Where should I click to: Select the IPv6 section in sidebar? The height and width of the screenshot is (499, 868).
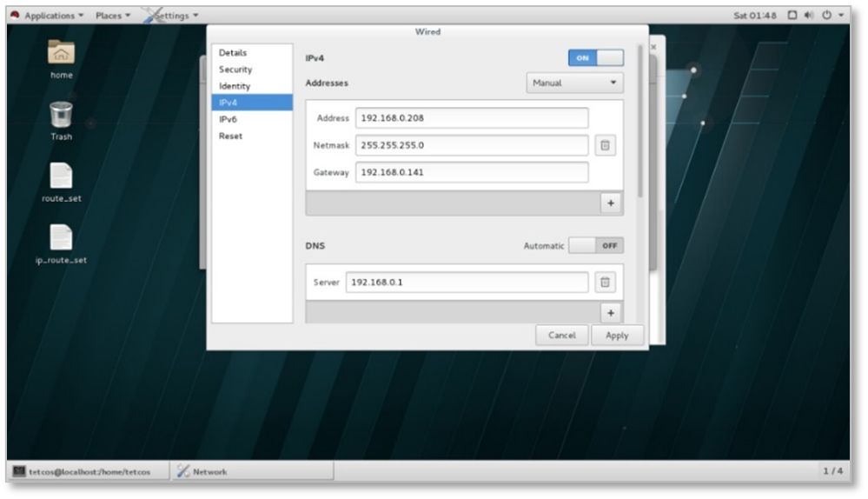pyautogui.click(x=229, y=119)
